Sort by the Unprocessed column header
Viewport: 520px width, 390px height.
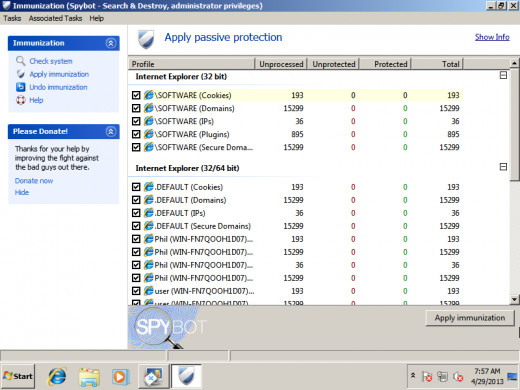[281, 64]
